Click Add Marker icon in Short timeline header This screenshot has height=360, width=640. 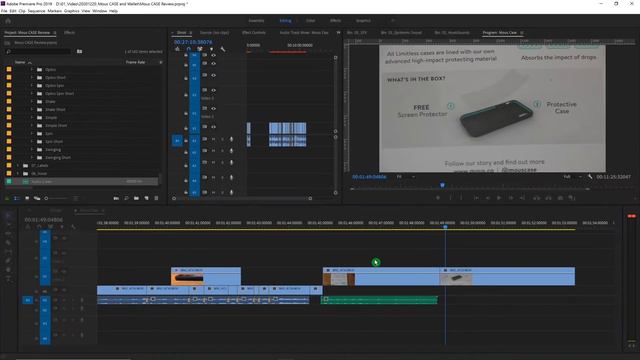[211, 49]
